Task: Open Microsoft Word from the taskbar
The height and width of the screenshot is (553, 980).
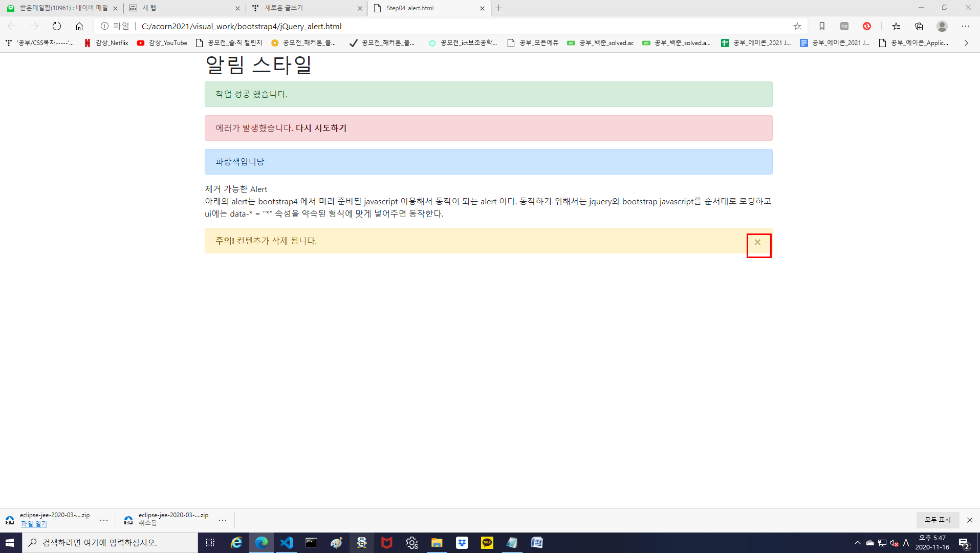Action: coord(537,543)
